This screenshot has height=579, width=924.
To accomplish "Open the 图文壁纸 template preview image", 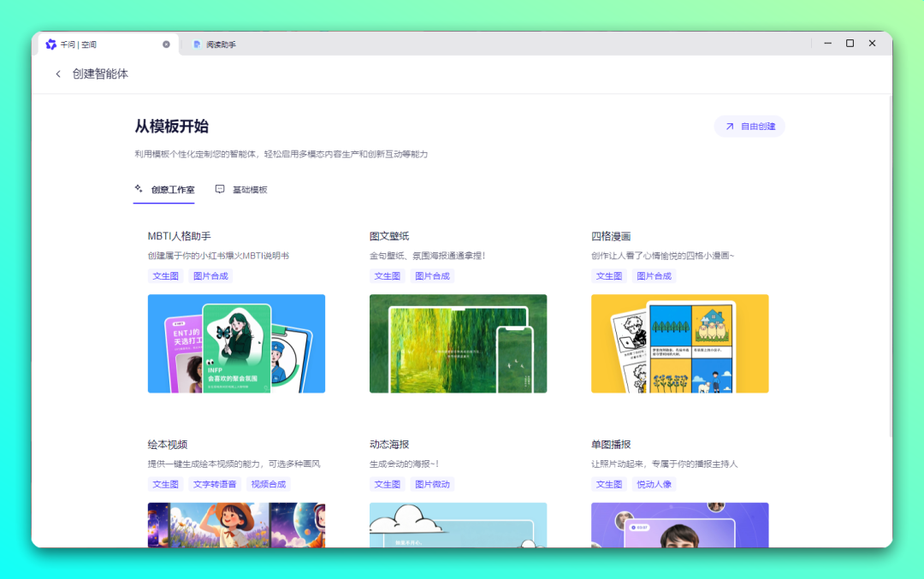I will (x=458, y=343).
